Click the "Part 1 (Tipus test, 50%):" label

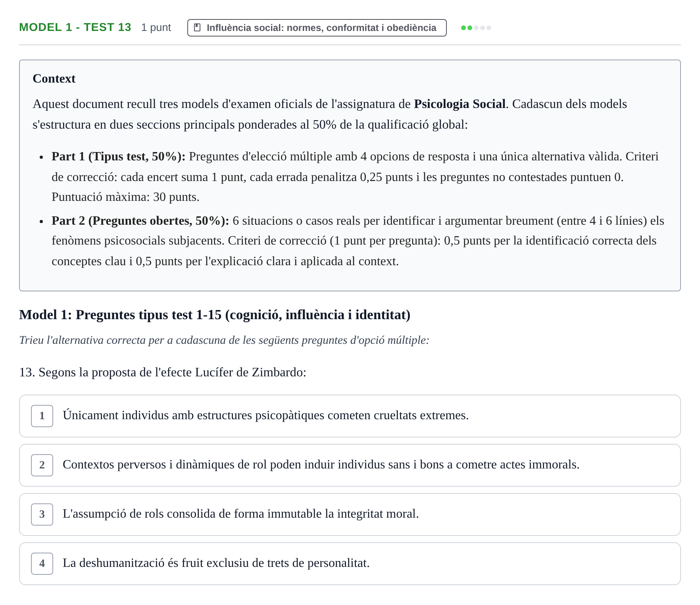point(119,156)
